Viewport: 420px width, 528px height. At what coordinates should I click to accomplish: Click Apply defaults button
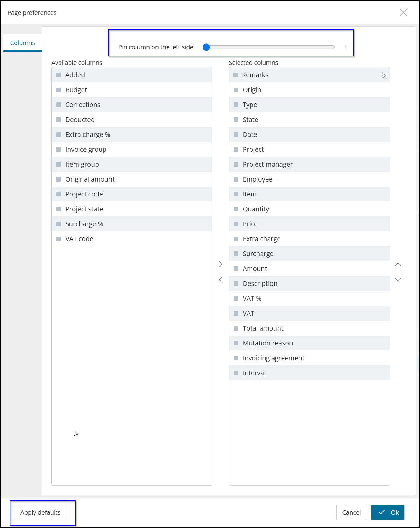click(40, 512)
